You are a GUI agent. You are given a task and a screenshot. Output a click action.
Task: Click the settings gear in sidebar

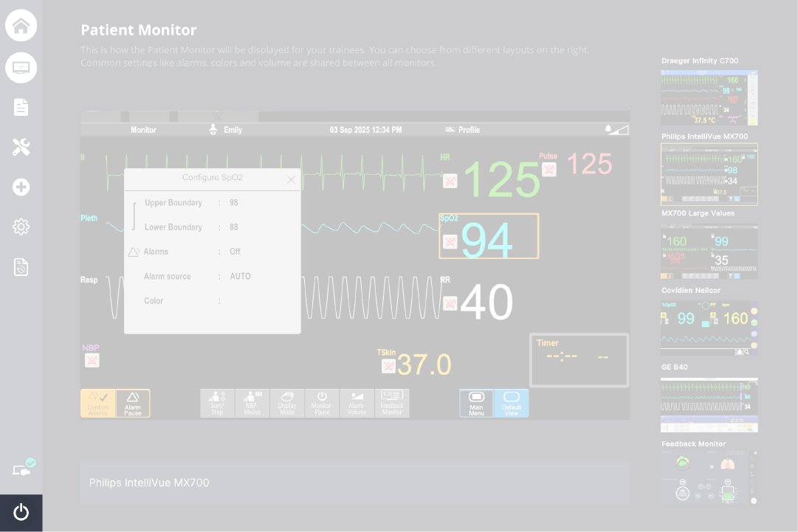pyautogui.click(x=21, y=227)
